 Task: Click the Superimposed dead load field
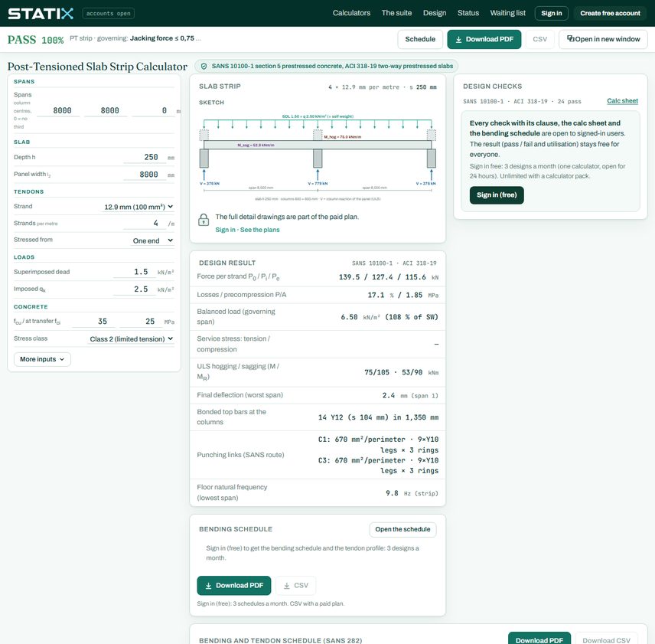point(134,272)
